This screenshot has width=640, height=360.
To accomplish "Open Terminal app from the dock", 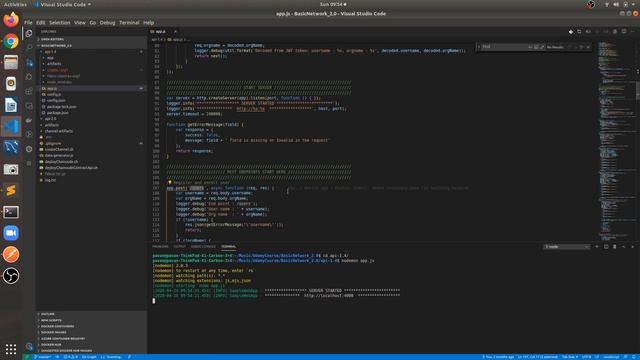I will 11,212.
